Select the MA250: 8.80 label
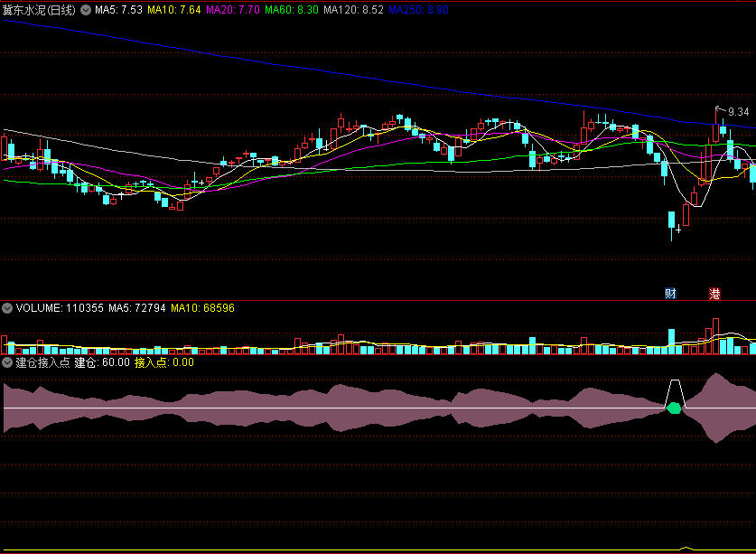This screenshot has width=756, height=554. 418,10
